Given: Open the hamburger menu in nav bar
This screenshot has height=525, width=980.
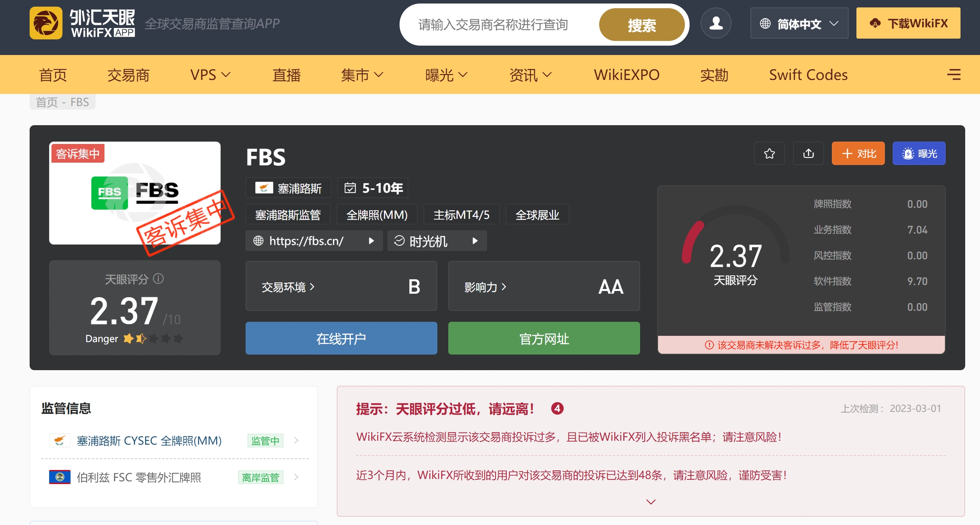Looking at the screenshot, I should pyautogui.click(x=953, y=74).
